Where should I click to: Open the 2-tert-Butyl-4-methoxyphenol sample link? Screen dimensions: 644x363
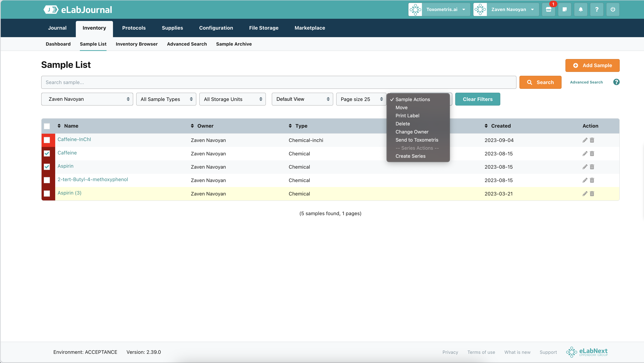point(93,179)
